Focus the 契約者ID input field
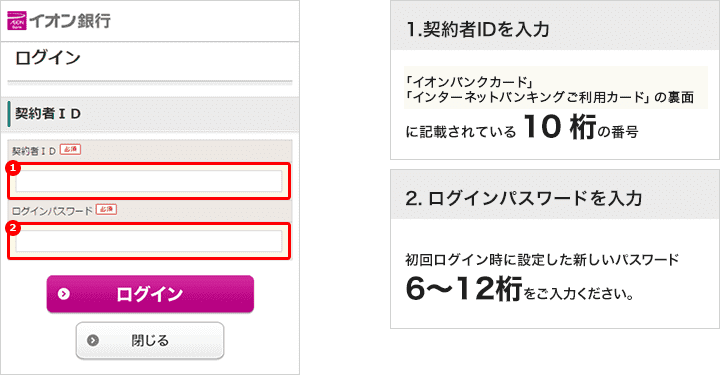This screenshot has height=375, width=720. pyautogui.click(x=149, y=181)
